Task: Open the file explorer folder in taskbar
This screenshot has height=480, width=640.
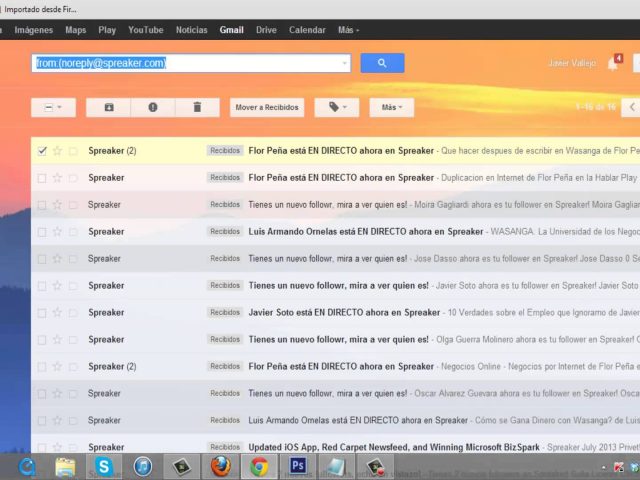Action: click(65, 467)
